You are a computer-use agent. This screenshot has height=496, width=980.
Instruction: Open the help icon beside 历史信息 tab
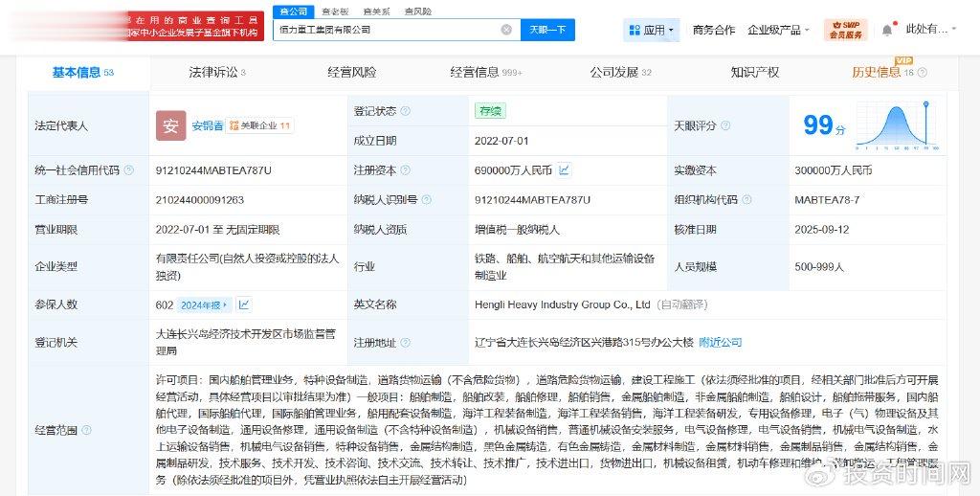point(922,73)
